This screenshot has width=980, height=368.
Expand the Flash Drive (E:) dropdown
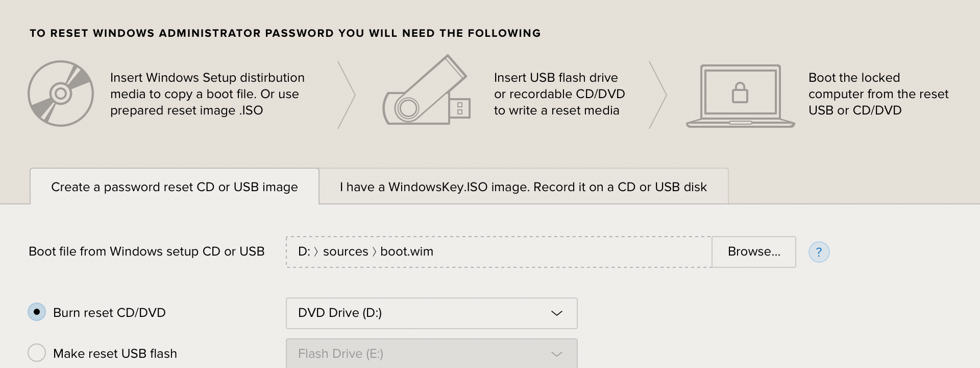431,354
